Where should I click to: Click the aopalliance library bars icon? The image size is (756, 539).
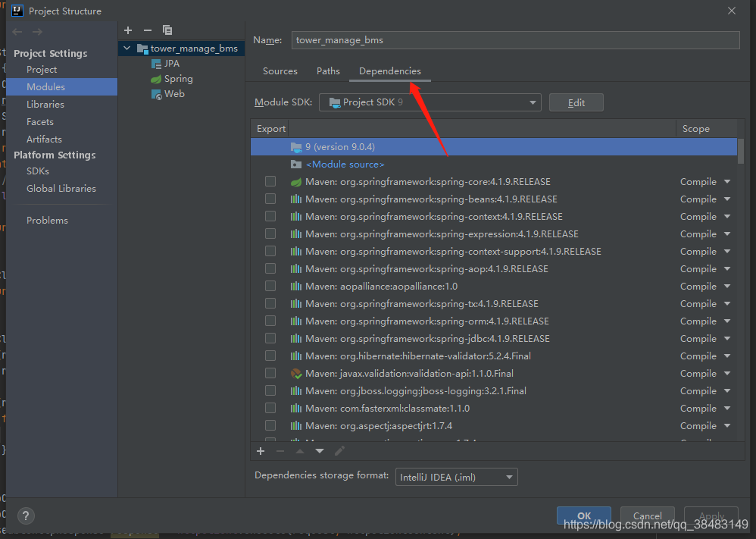(x=296, y=286)
